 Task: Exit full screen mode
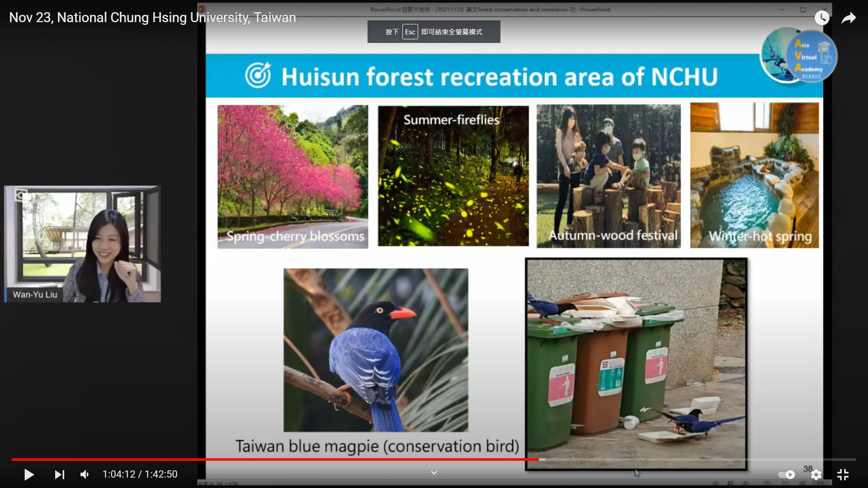pos(843,474)
